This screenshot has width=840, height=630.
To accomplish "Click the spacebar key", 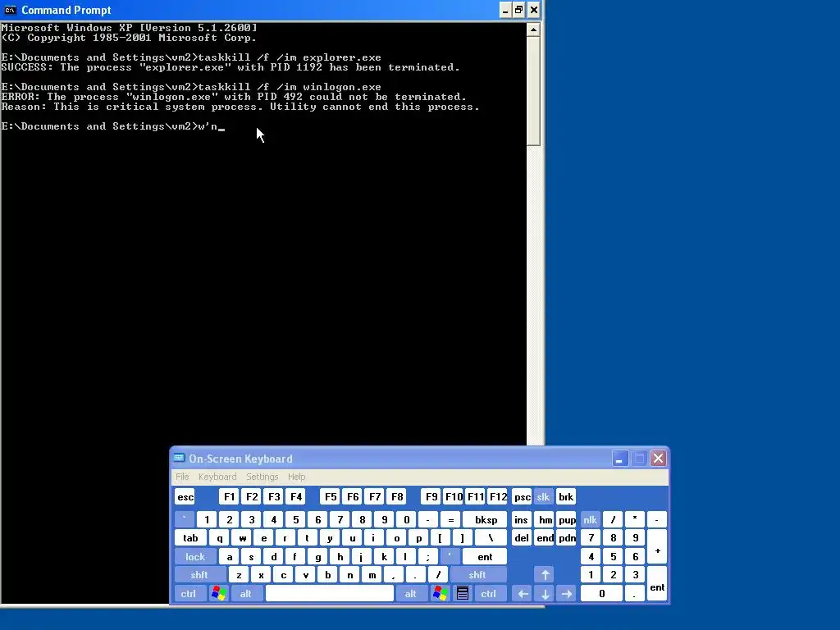I will click(330, 594).
